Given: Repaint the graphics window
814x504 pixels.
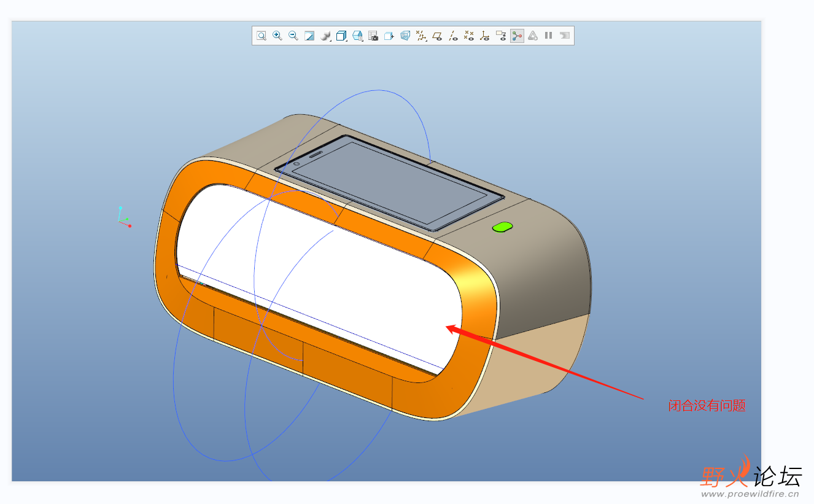Looking at the screenshot, I should [309, 36].
